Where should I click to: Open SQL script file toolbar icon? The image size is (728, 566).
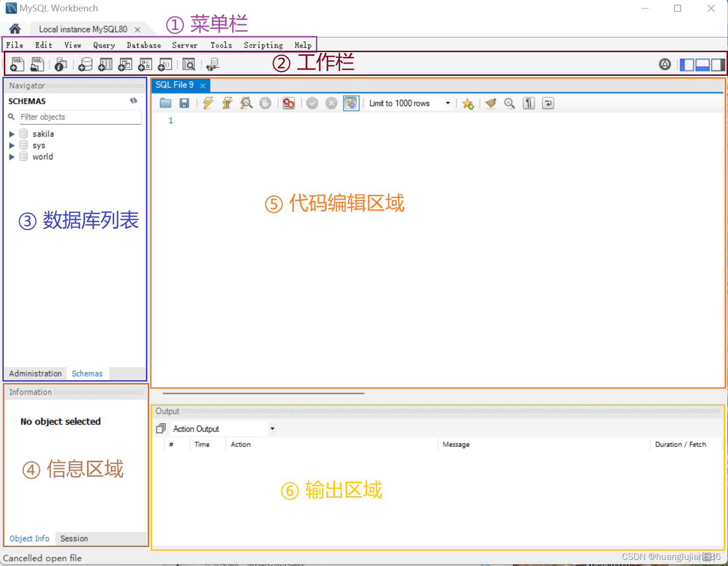tap(37, 64)
